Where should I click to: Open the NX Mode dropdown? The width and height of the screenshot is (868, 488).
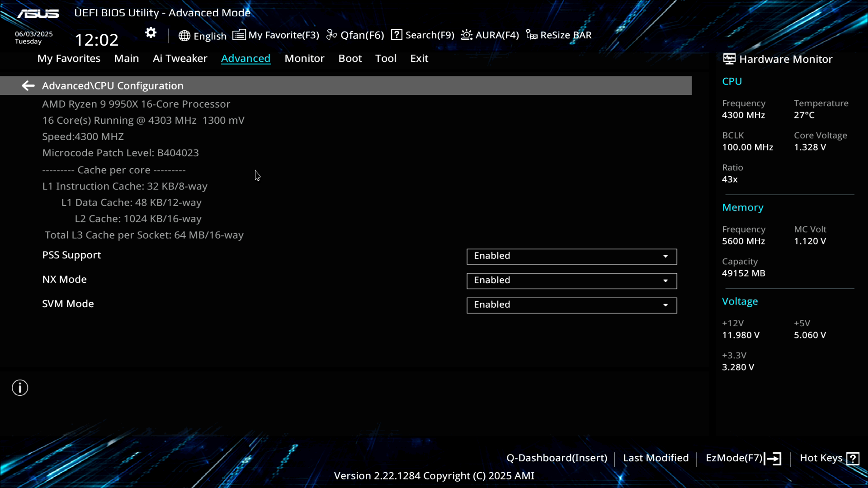coord(571,281)
